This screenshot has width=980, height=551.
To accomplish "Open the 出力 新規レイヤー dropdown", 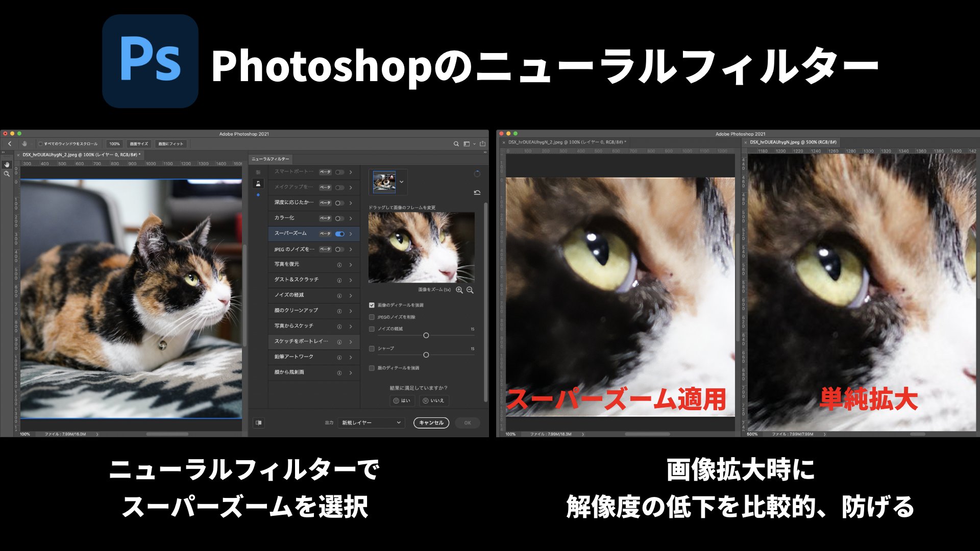I will (371, 422).
